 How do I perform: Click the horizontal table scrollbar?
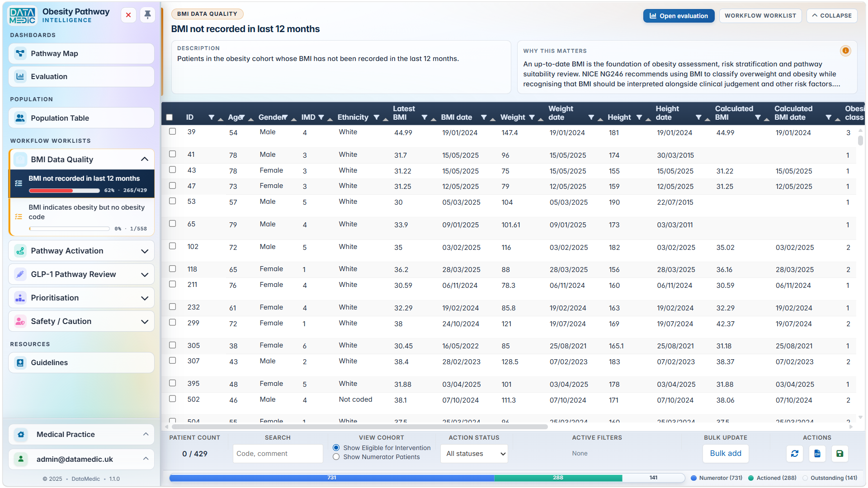click(360, 427)
